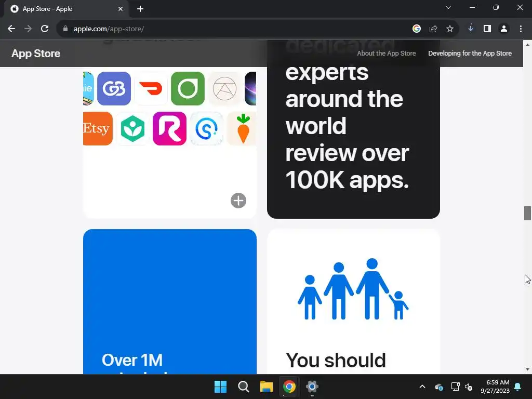Open Windows taskbar search
Image resolution: width=532 pixels, height=399 pixels.
coord(244,387)
